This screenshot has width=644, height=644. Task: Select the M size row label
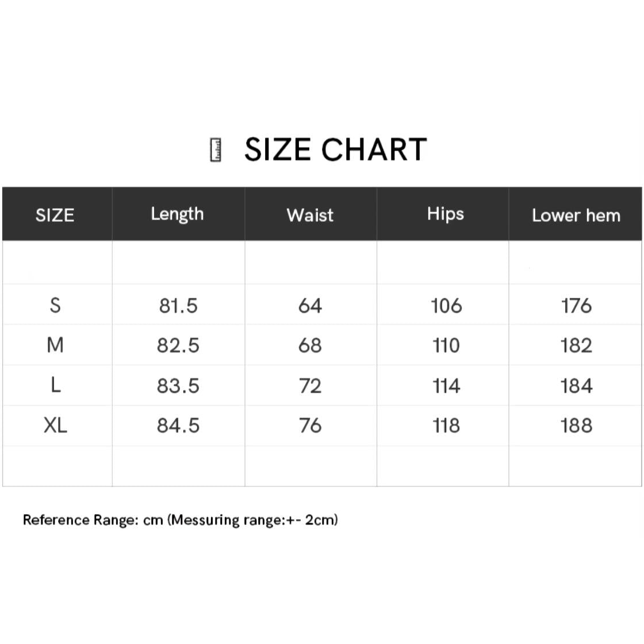tap(55, 345)
